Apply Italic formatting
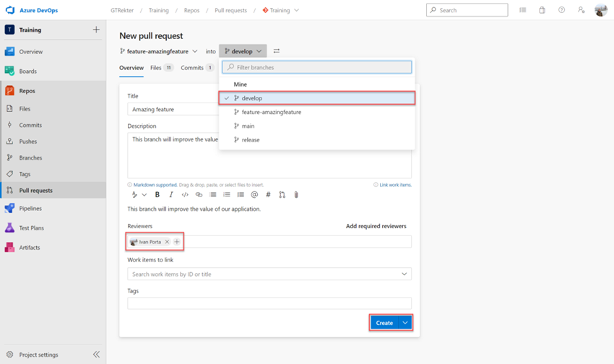Viewport: 614px width, 364px height. [x=170, y=195]
